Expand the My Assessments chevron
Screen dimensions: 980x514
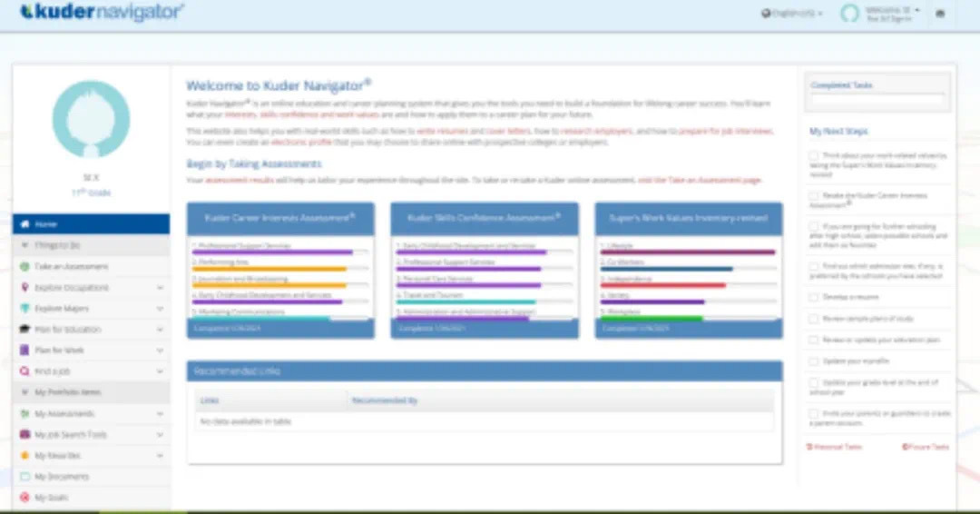pos(160,414)
